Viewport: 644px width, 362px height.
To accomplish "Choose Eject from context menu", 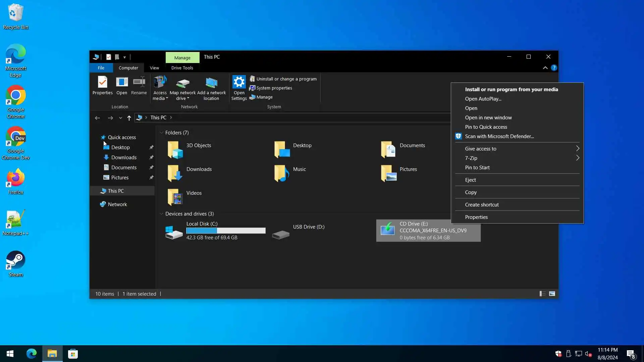I will click(470, 180).
